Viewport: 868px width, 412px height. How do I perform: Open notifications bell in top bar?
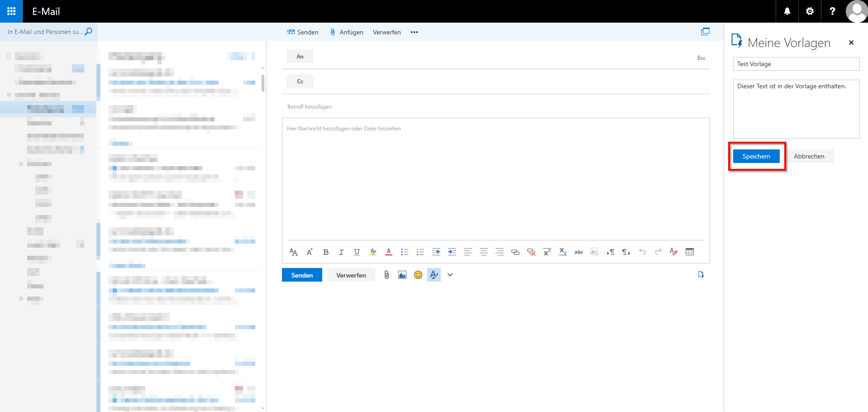(x=787, y=11)
